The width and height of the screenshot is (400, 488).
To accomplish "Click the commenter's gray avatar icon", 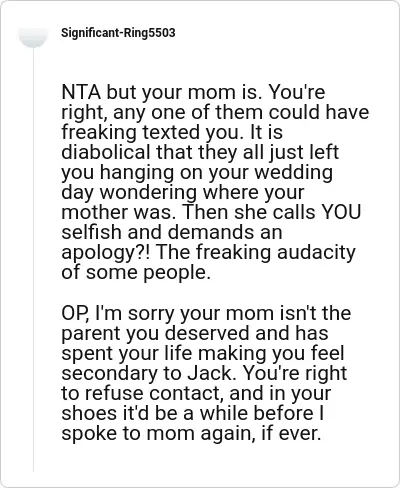I will 33,37.
